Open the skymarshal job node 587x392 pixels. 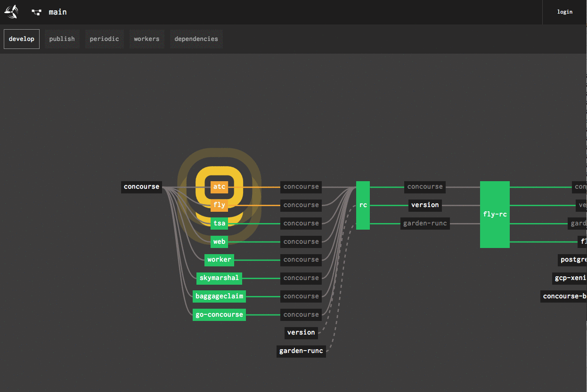click(x=219, y=278)
